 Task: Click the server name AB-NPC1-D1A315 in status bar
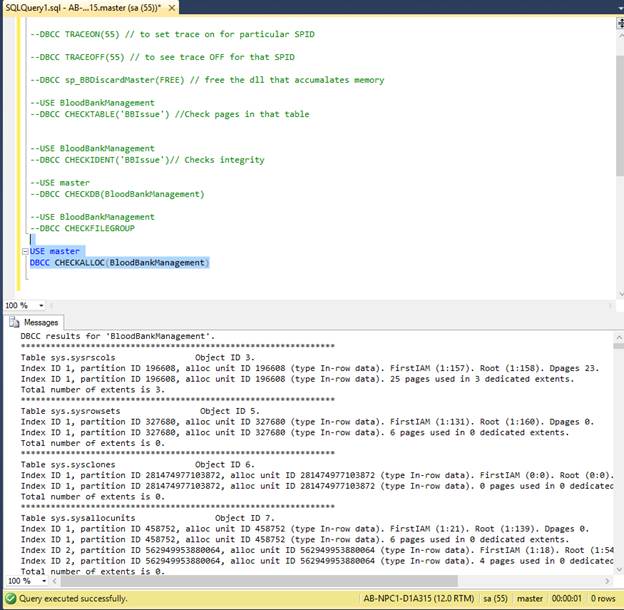click(419, 598)
